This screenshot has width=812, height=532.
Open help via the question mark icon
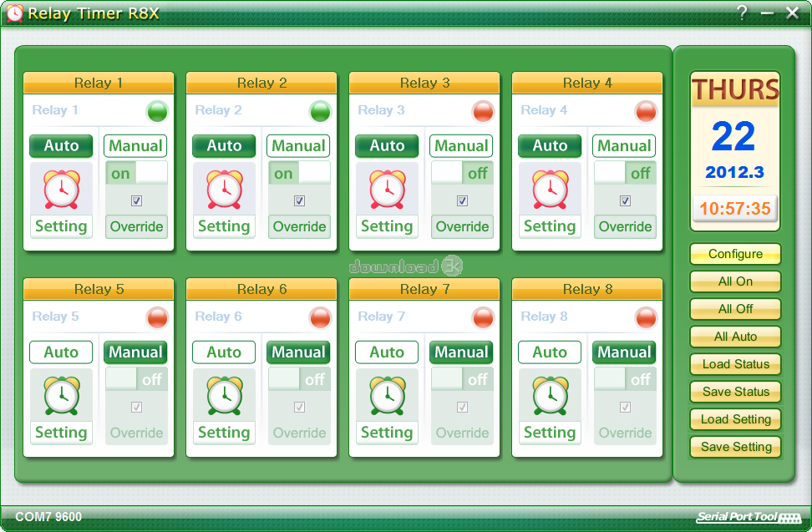[x=742, y=13]
